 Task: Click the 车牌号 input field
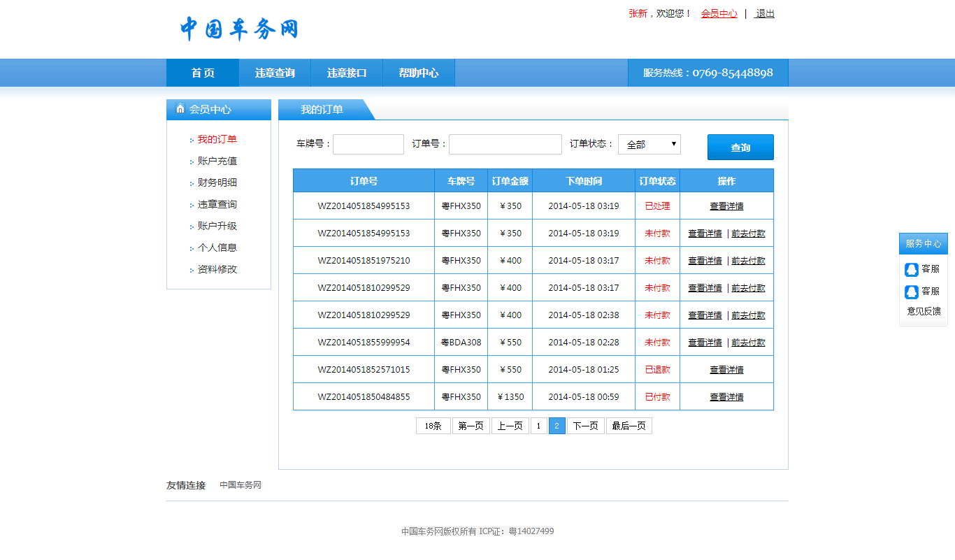click(x=368, y=145)
